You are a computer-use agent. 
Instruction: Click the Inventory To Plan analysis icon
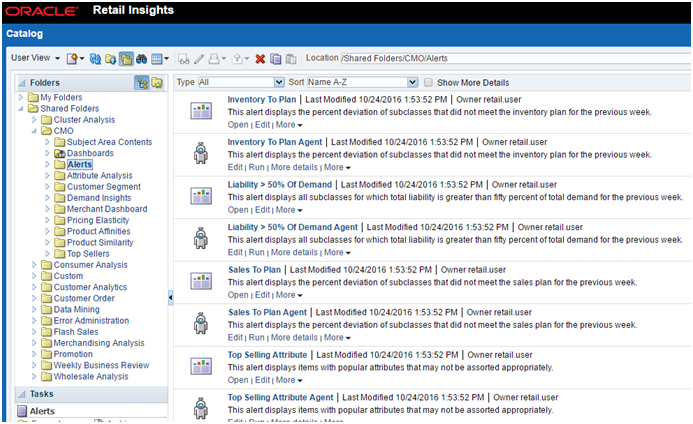201,111
